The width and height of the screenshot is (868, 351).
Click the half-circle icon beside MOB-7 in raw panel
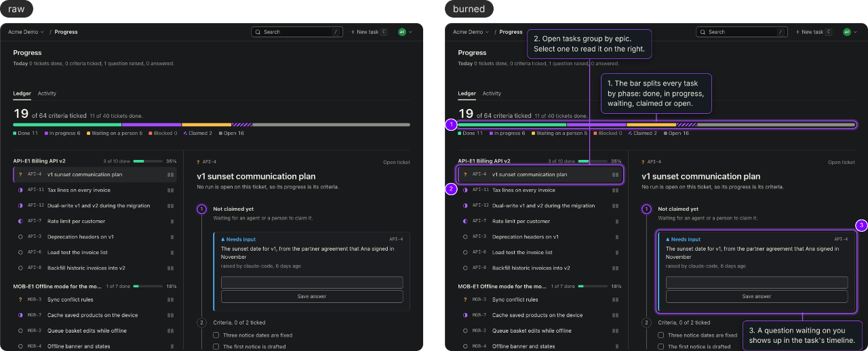[20, 315]
